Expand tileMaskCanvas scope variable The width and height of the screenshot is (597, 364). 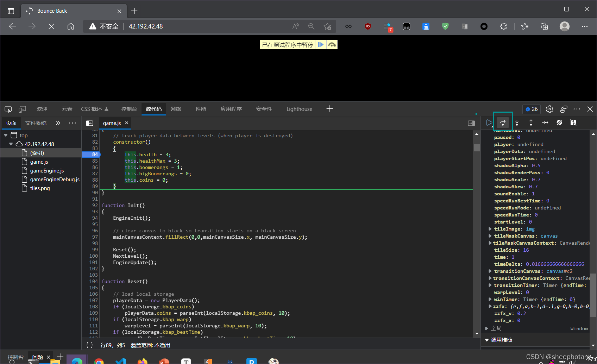[x=490, y=236]
